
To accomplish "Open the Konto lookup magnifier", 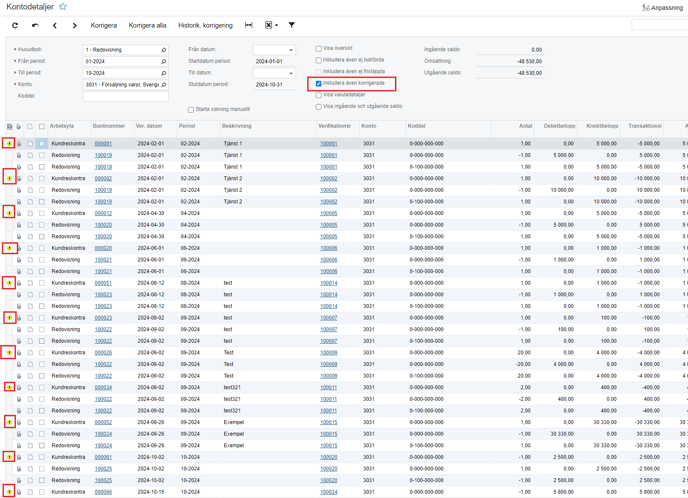I will pyautogui.click(x=164, y=85).
